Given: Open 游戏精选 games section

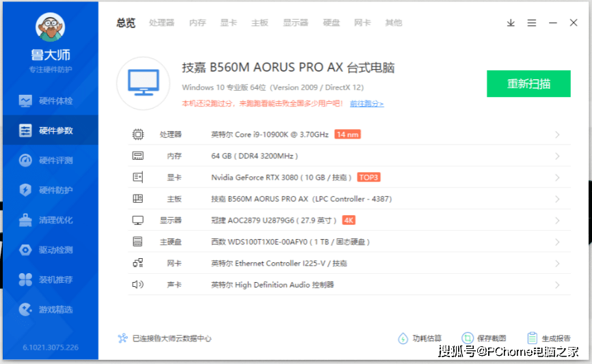Looking at the screenshot, I should point(50,309).
